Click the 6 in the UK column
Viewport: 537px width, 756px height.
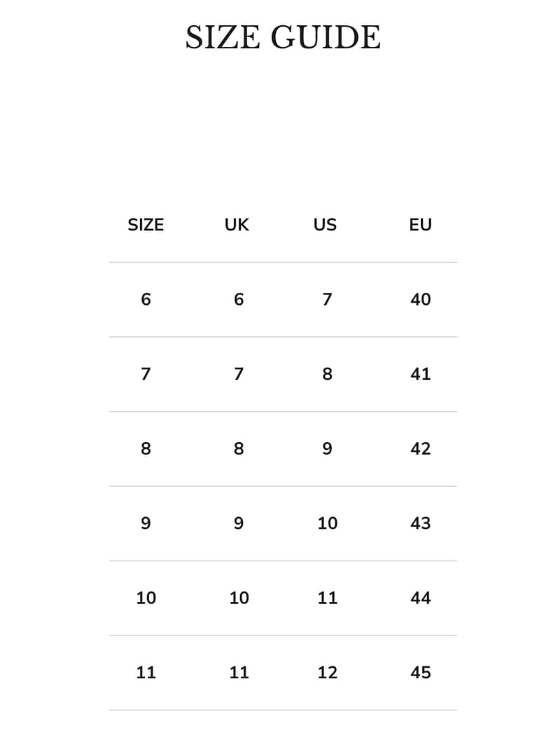[x=239, y=299]
